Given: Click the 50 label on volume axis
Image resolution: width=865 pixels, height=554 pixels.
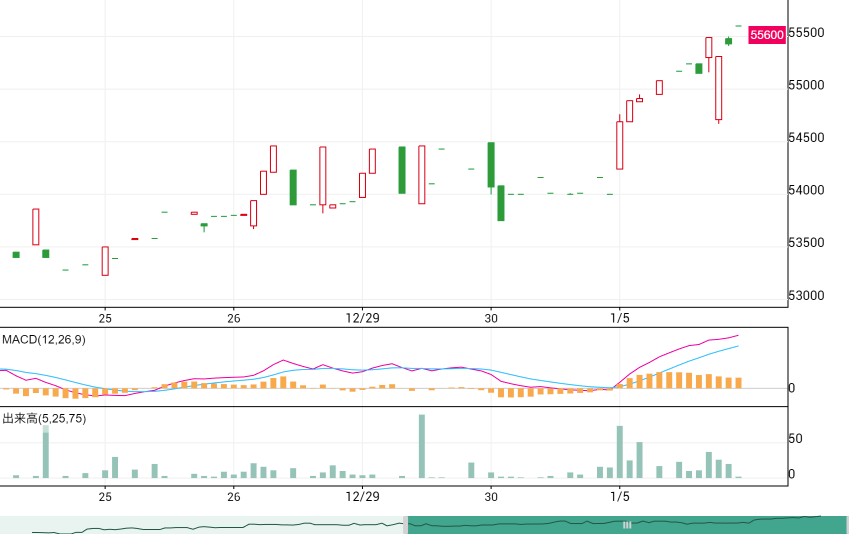Looking at the screenshot, I should pyautogui.click(x=795, y=439).
